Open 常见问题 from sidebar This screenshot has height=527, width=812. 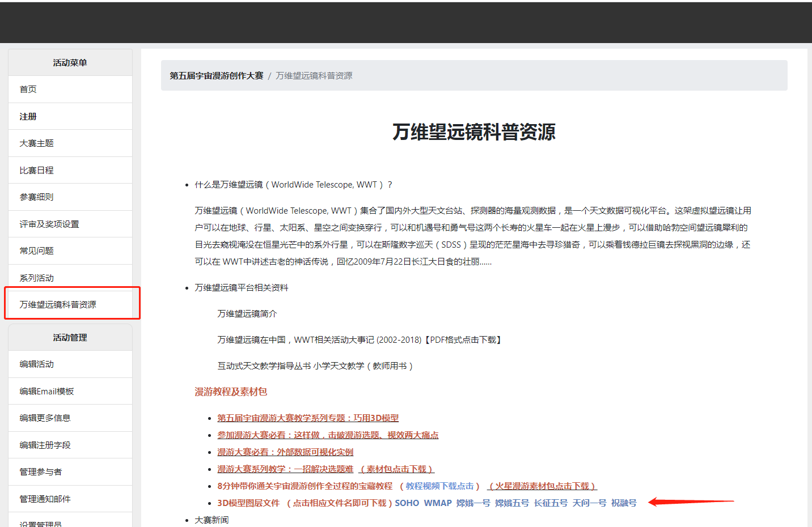tap(70, 251)
